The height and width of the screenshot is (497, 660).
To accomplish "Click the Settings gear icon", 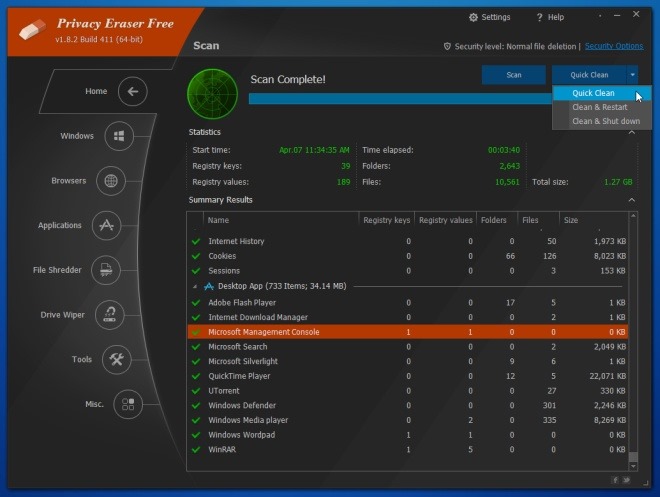I will [x=474, y=17].
